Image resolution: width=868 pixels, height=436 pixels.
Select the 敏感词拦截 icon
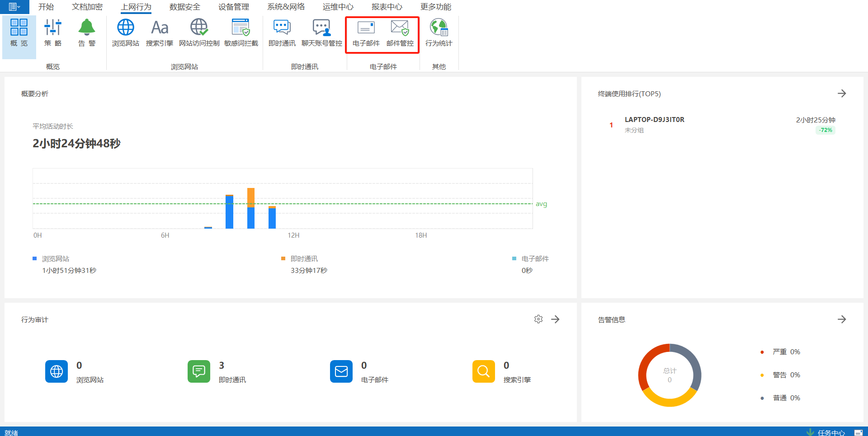click(241, 28)
